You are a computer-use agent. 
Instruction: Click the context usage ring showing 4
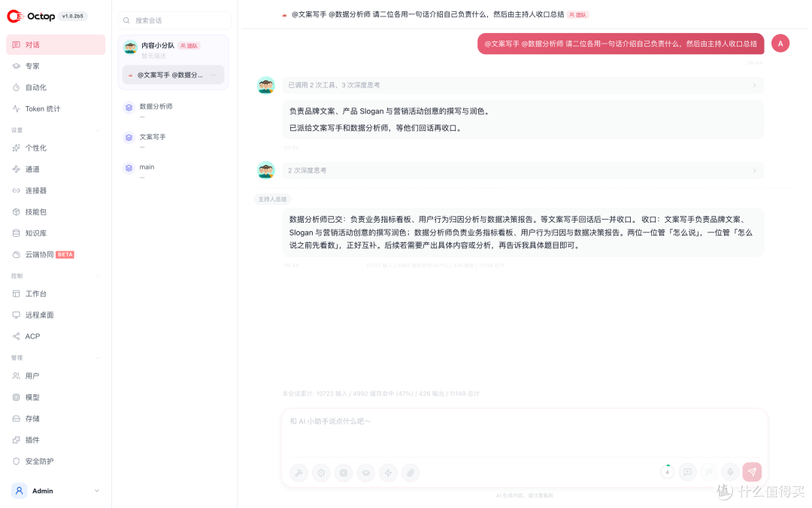click(667, 472)
